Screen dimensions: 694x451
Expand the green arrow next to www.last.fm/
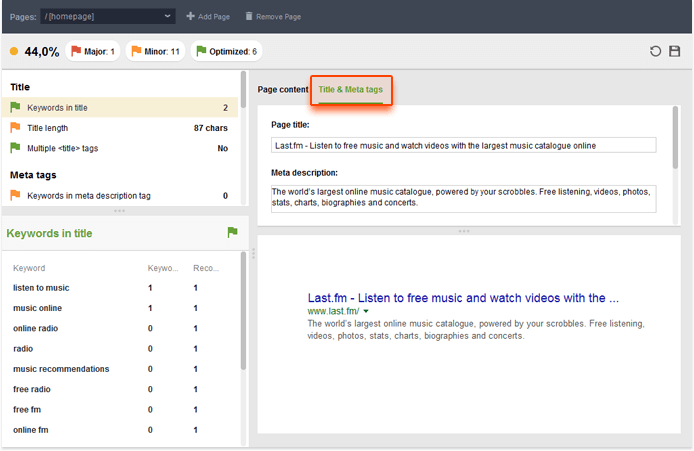[x=366, y=312]
